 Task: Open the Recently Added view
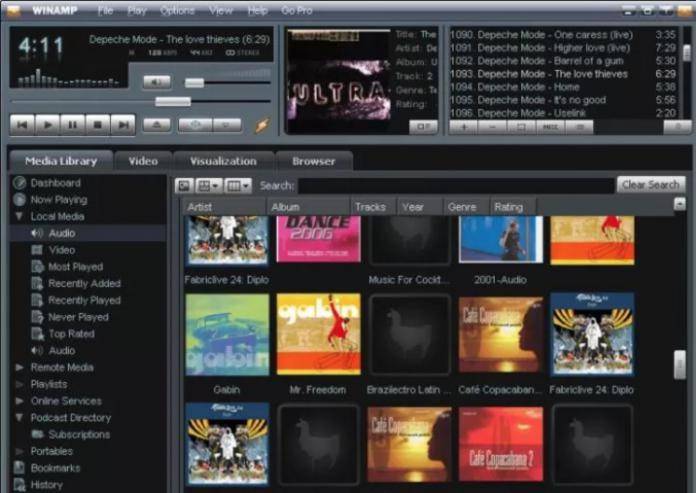[84, 284]
